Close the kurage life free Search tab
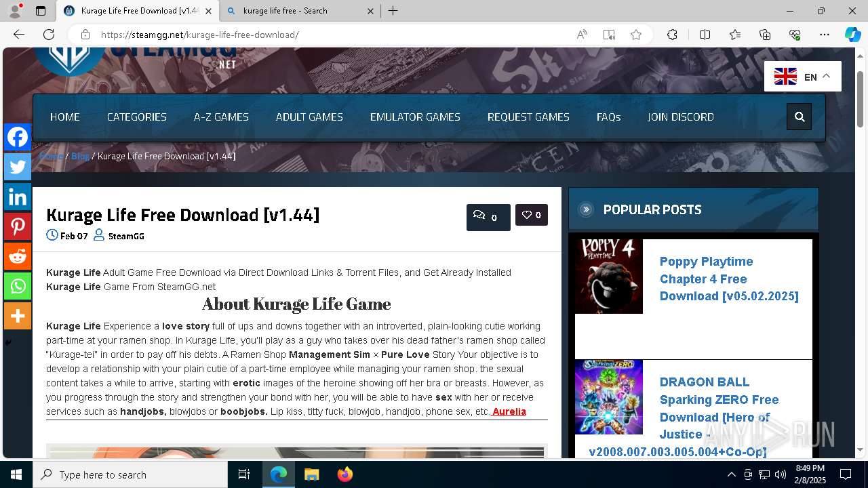This screenshot has height=488, width=868. 370,11
